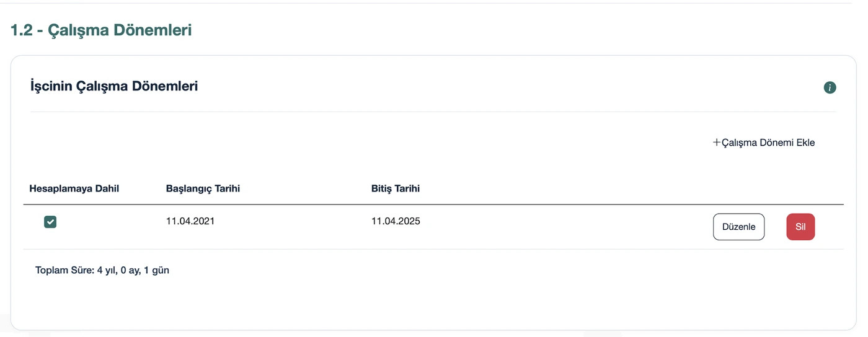Click the 1.2 - Çalışma Dönemleri section heading

(101, 30)
